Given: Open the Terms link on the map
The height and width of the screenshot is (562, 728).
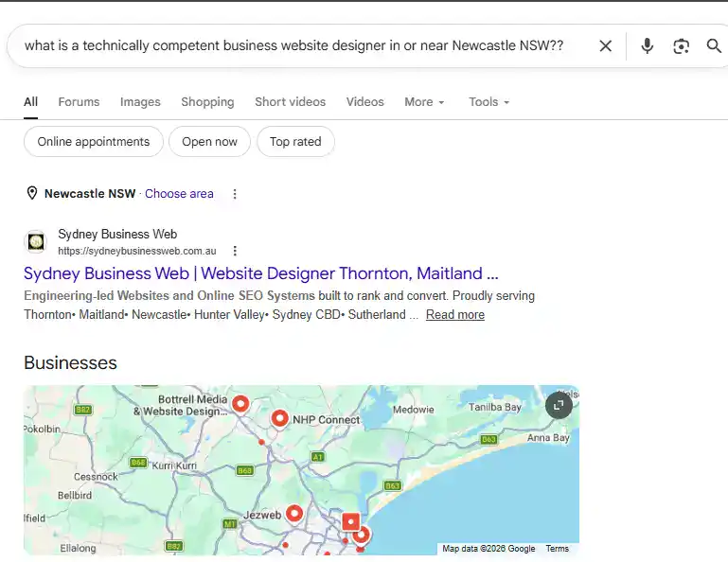Looking at the screenshot, I should [x=558, y=549].
